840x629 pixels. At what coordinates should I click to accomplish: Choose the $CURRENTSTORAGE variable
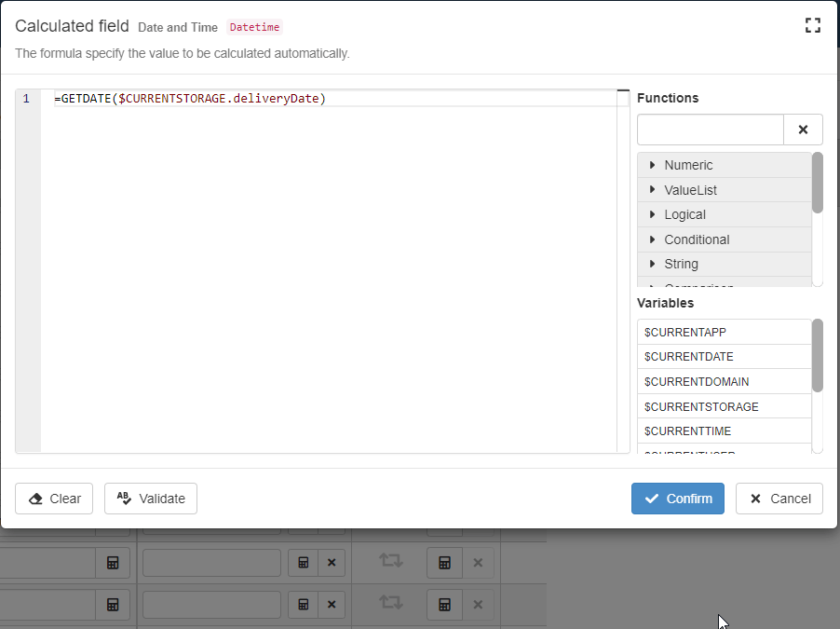click(700, 406)
